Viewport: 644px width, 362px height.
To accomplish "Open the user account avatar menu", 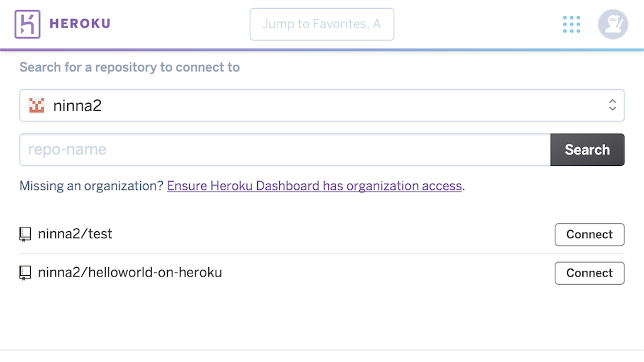I will tap(613, 25).
